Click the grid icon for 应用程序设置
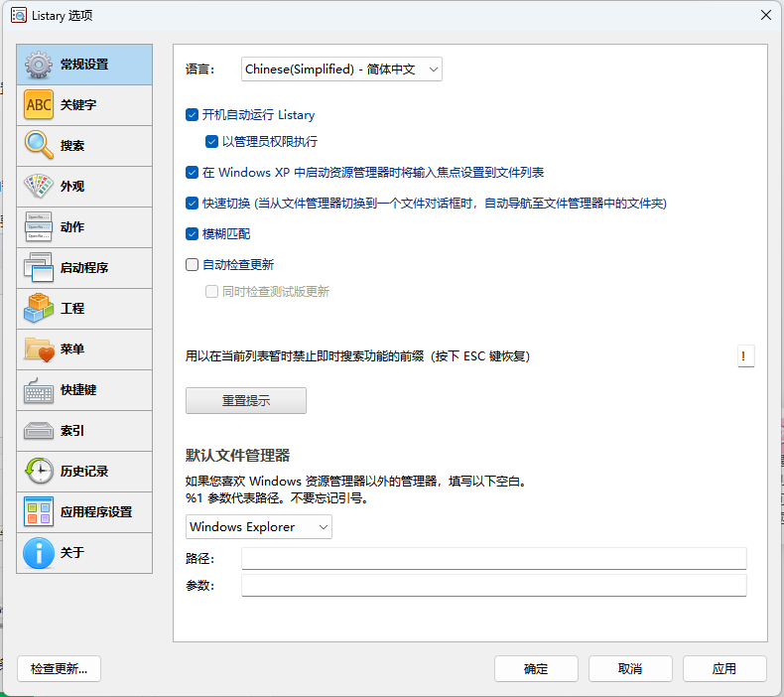 pos(39,512)
